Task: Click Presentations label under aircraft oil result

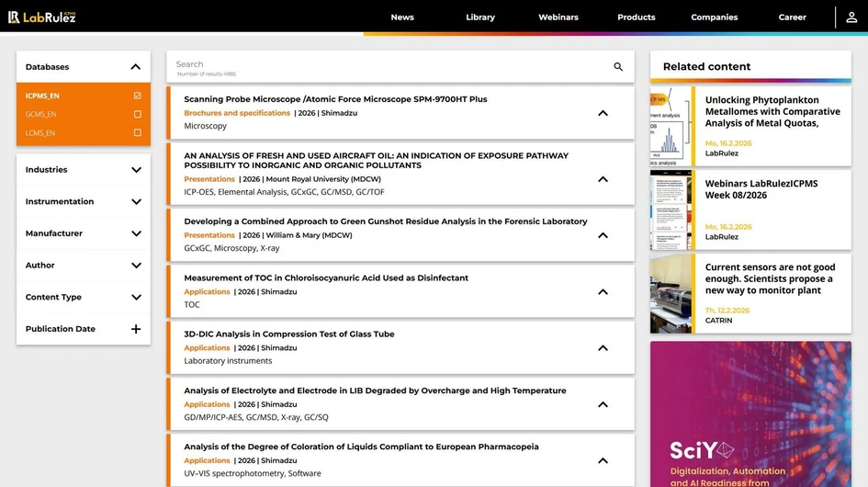Action: [x=209, y=179]
